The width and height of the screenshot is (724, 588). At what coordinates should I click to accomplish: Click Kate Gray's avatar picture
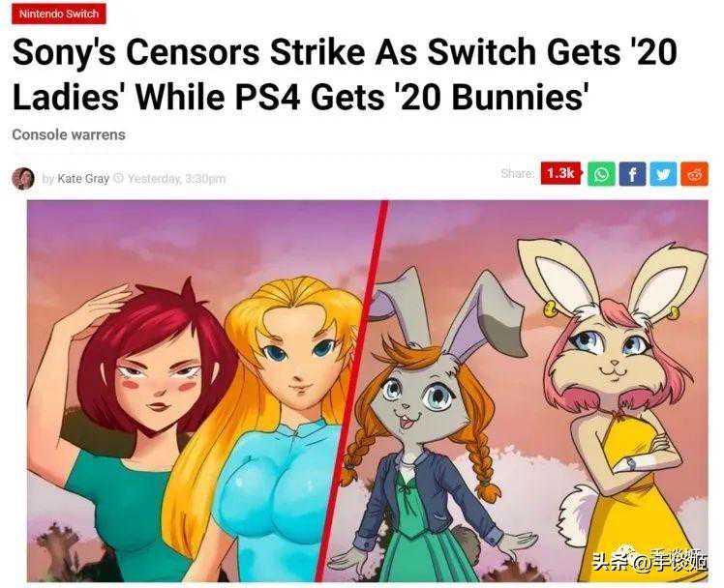pyautogui.click(x=23, y=179)
